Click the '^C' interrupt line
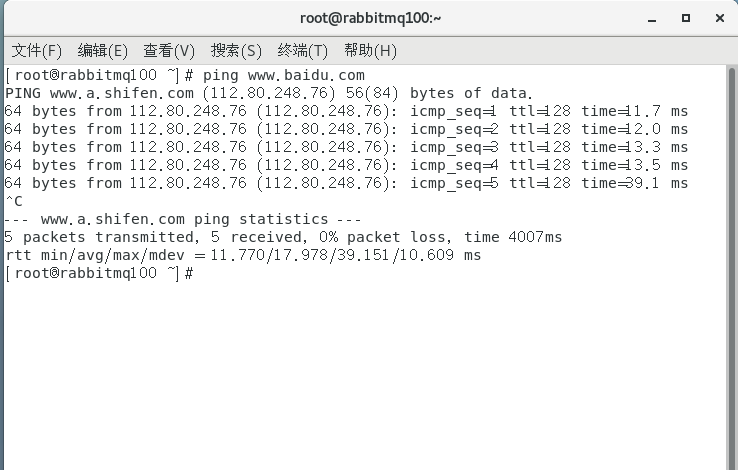 pyautogui.click(x=13, y=201)
